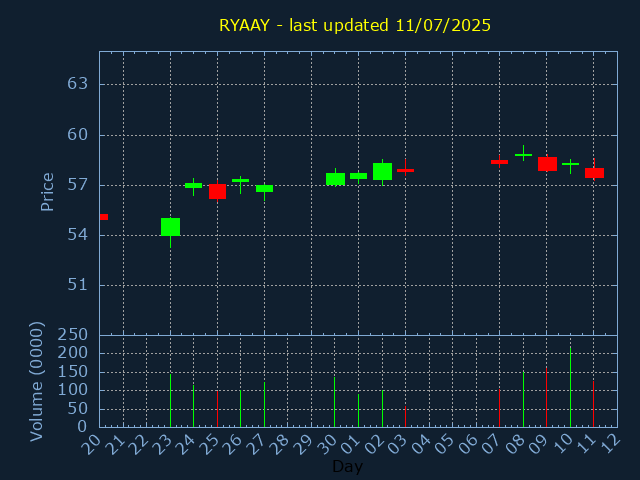Click the chart title RYAAY last updated 11/07/2025

(x=355, y=25)
